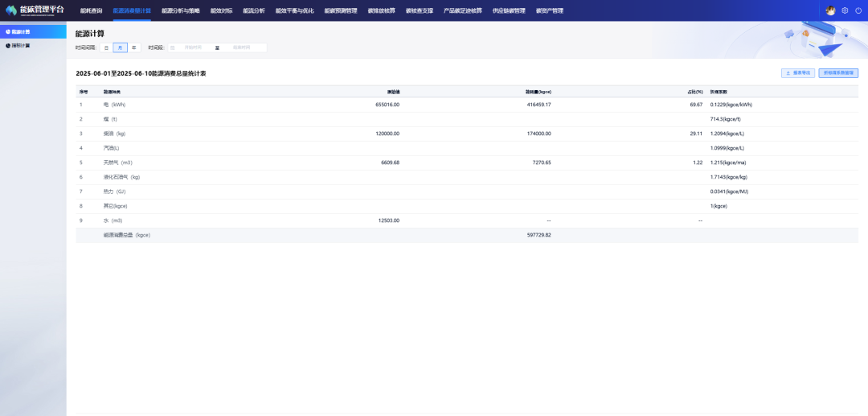This screenshot has width=868, height=416.
Task: Switch to 能源分析与策略 tab
Action: (x=180, y=10)
